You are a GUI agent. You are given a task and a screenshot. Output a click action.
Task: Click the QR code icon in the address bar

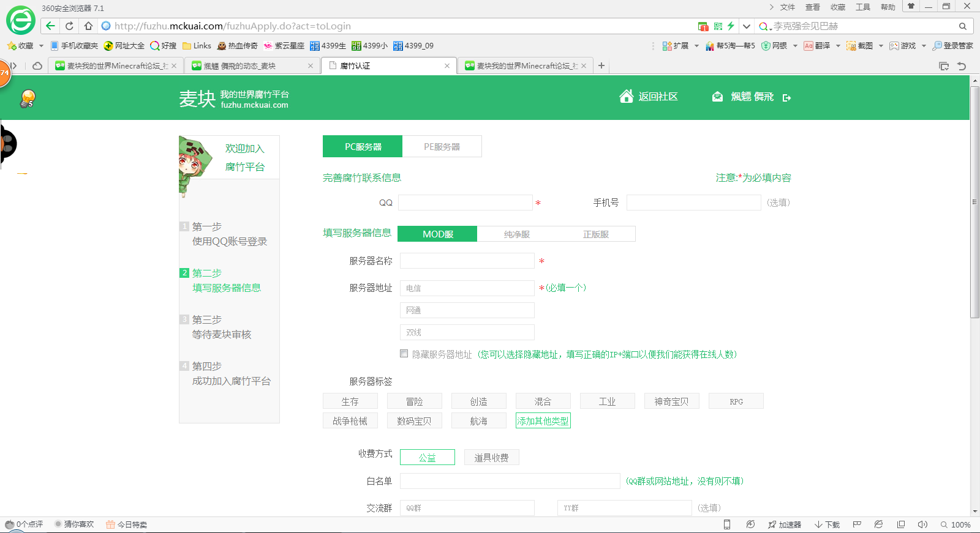pyautogui.click(x=718, y=26)
